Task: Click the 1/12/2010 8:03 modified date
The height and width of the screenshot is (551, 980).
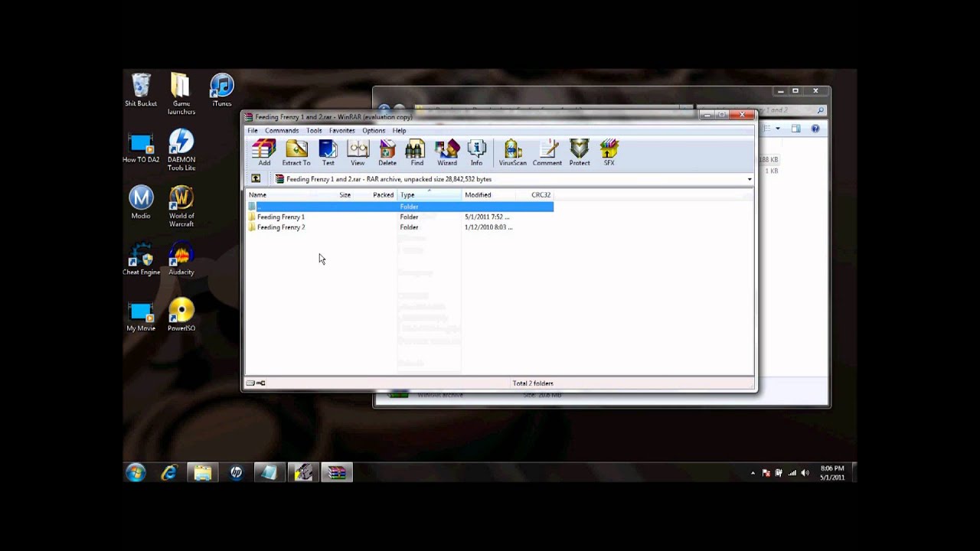Action: coord(488,227)
